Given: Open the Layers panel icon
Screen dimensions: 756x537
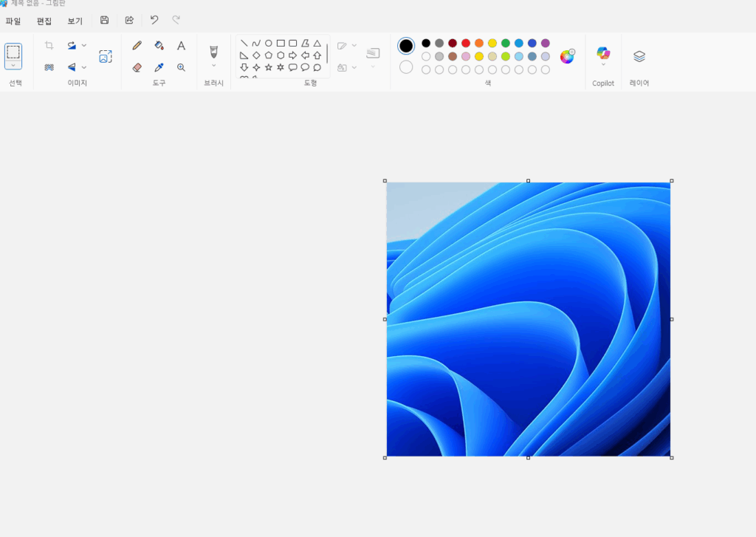Looking at the screenshot, I should click(639, 56).
